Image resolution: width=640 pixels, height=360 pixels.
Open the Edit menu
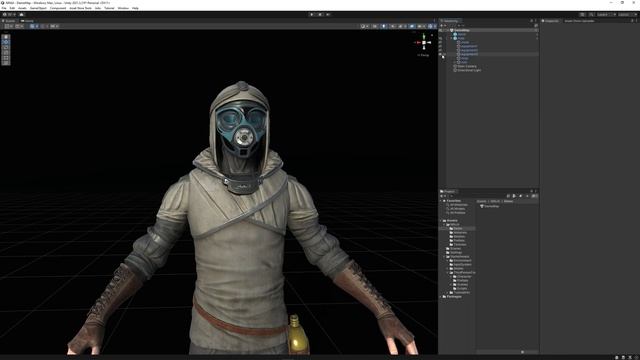(12, 8)
